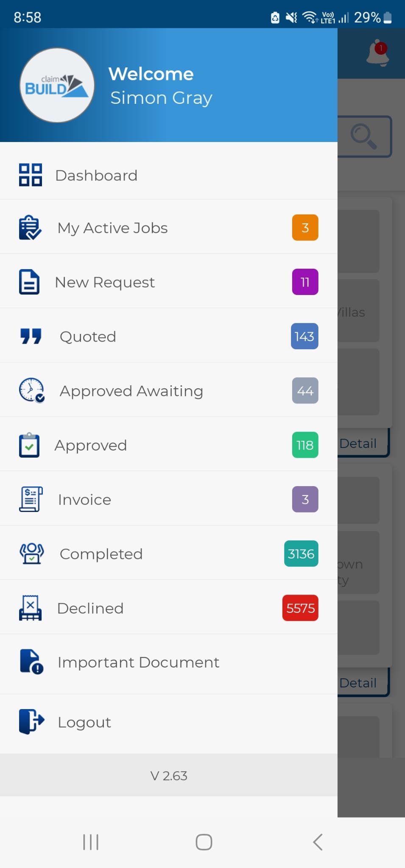Tap the Invoice receipt icon
Screen dimensions: 405x868
pyautogui.click(x=31, y=499)
